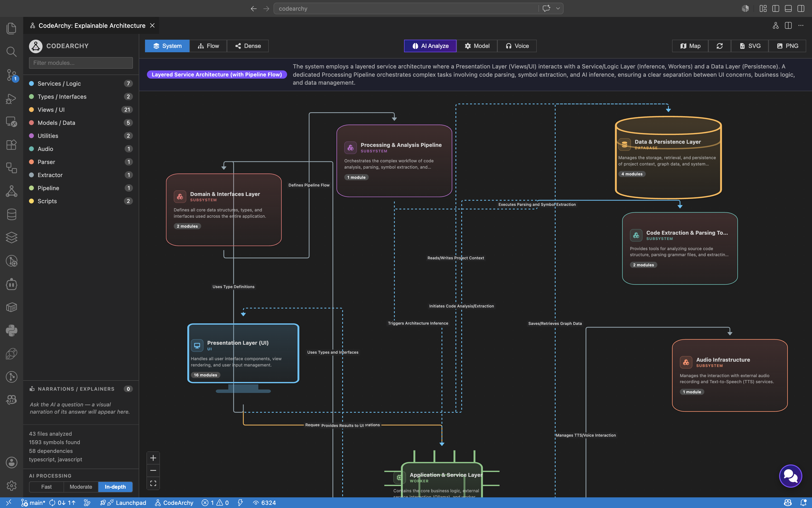This screenshot has width=812, height=508.
Task: Click the CodeArchy status bar item
Action: point(174,503)
